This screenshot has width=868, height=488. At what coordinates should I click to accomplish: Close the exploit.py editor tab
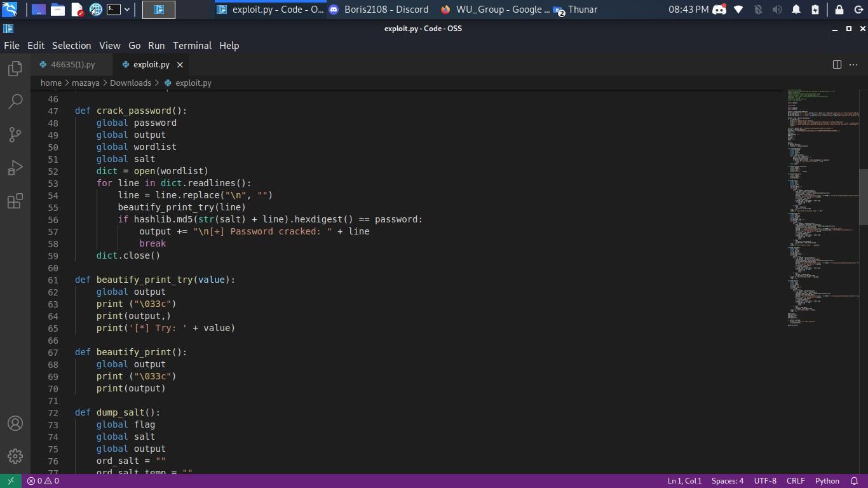point(180,64)
